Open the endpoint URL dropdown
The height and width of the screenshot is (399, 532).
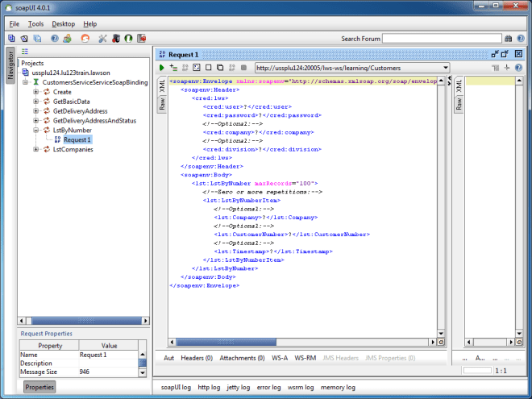[444, 68]
